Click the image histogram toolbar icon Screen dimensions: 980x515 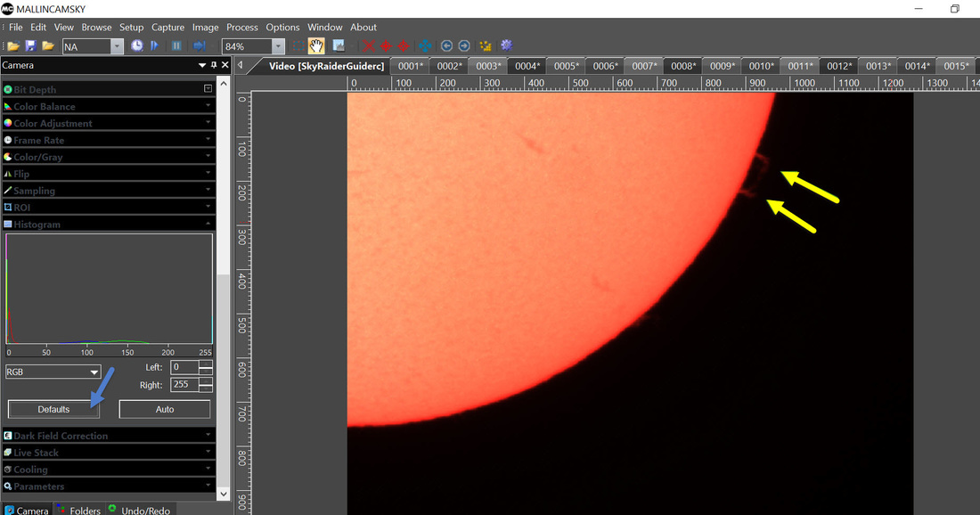339,45
